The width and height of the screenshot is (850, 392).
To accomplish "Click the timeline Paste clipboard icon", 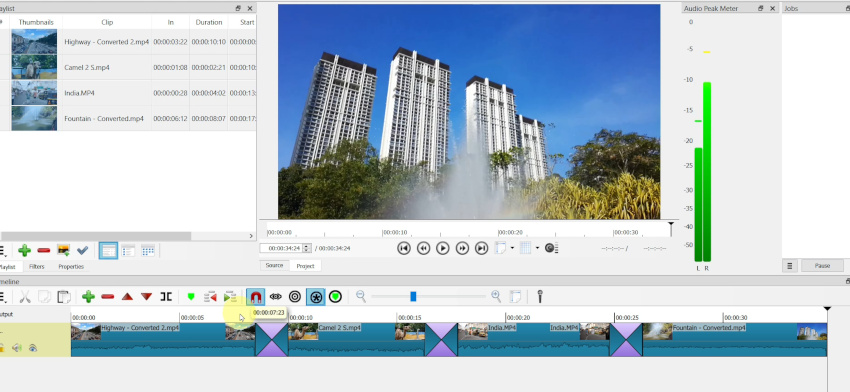I will pyautogui.click(x=64, y=297).
